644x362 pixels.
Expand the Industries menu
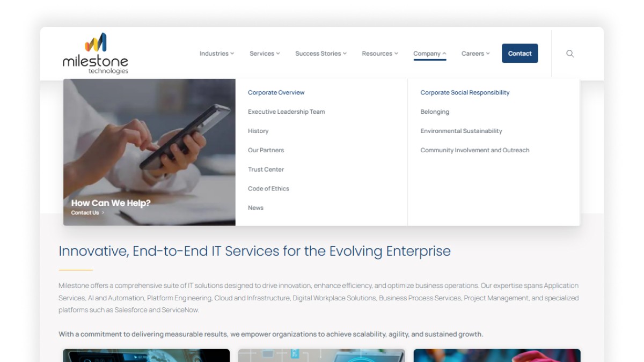click(x=217, y=54)
